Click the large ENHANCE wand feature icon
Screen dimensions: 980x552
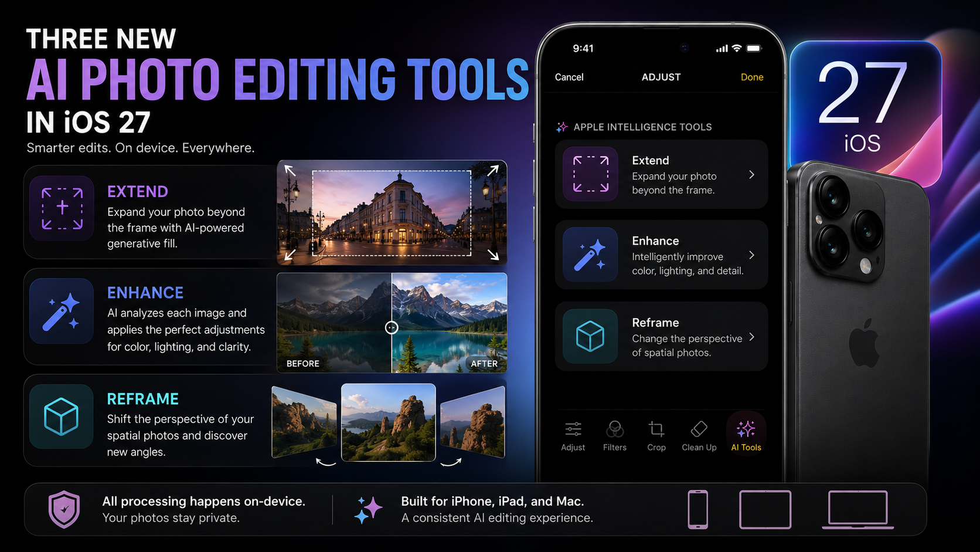pos(62,311)
